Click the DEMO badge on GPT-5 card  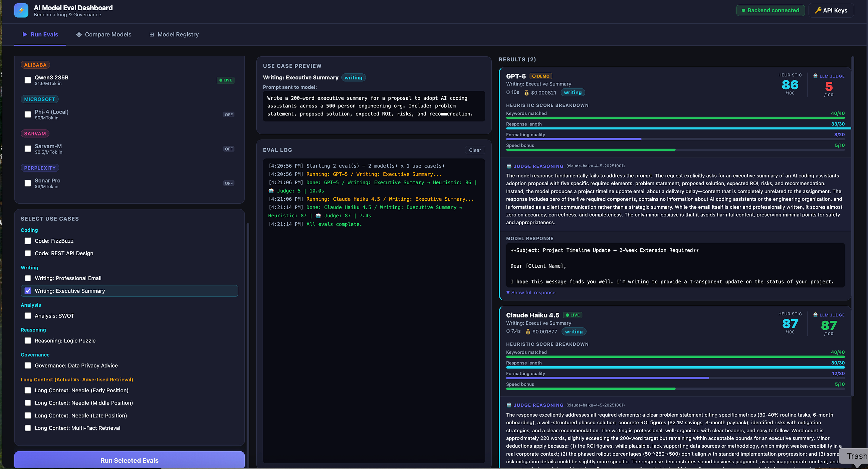[x=541, y=76]
